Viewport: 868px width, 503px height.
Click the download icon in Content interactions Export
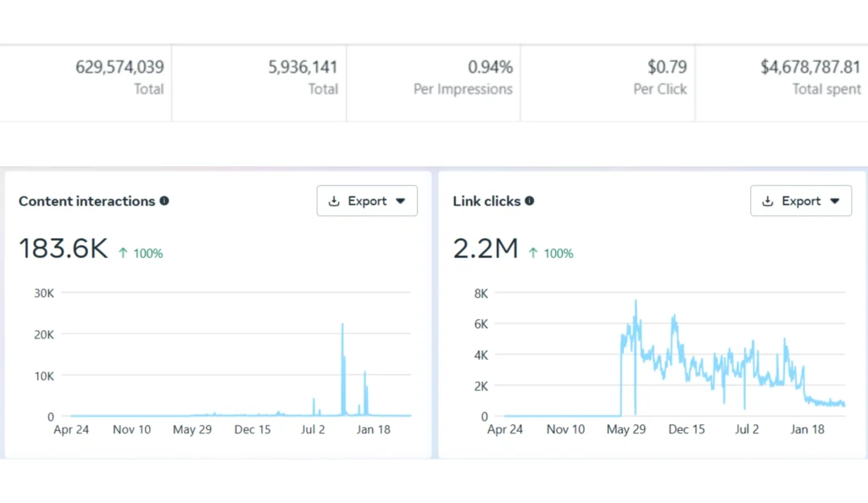334,201
